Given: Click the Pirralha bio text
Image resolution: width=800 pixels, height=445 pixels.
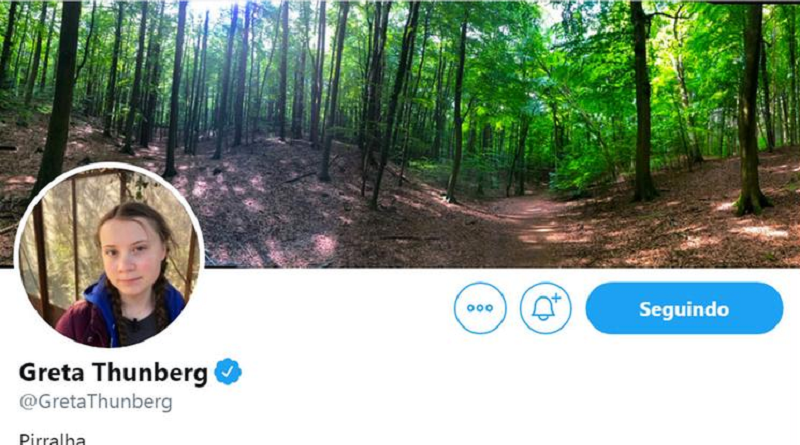Looking at the screenshot, I should point(53,438).
